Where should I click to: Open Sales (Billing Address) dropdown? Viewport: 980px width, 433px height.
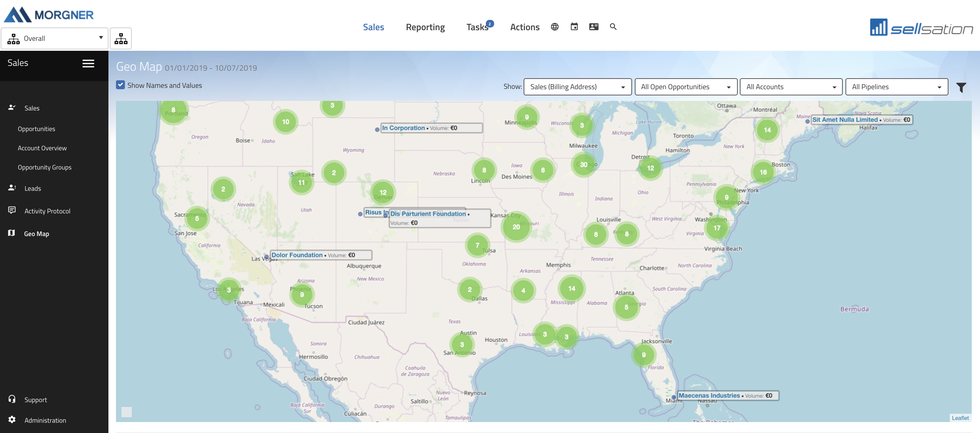point(577,87)
